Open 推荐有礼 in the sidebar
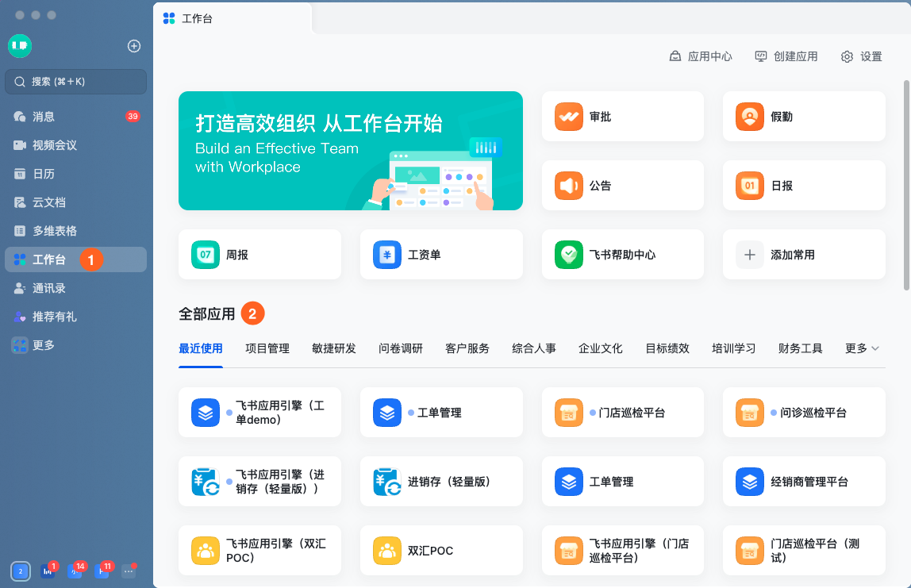Image resolution: width=911 pixels, height=588 pixels. pos(75,317)
